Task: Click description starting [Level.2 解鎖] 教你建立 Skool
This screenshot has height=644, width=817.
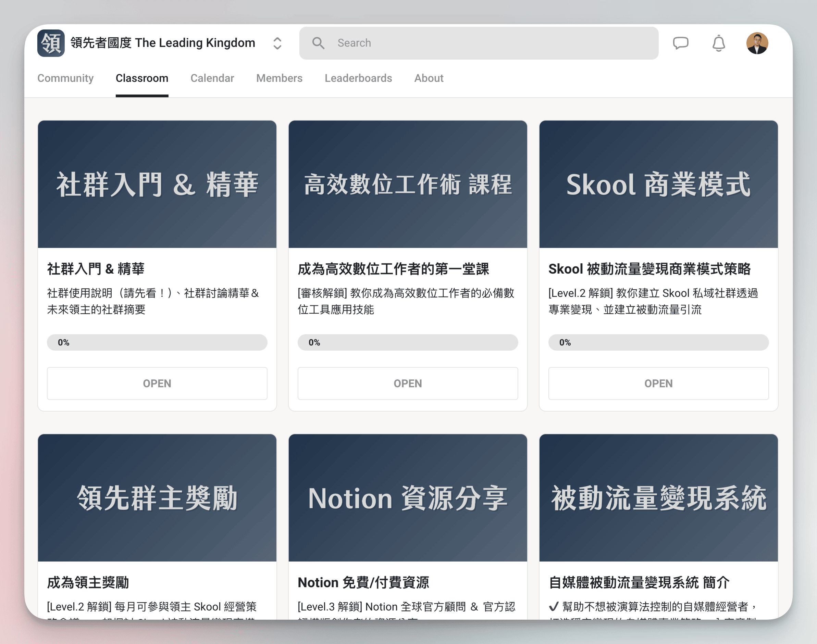Action: pyautogui.click(x=653, y=301)
